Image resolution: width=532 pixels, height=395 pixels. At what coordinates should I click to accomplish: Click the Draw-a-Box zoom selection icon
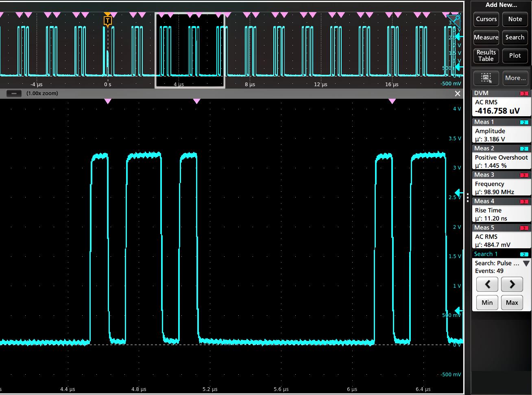(x=486, y=78)
